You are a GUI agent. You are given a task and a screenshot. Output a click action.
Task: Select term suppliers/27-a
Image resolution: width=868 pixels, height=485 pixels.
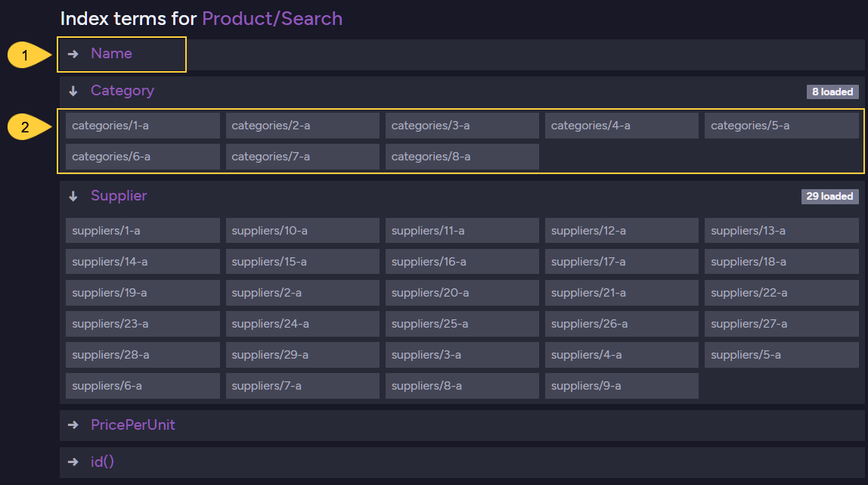(782, 324)
